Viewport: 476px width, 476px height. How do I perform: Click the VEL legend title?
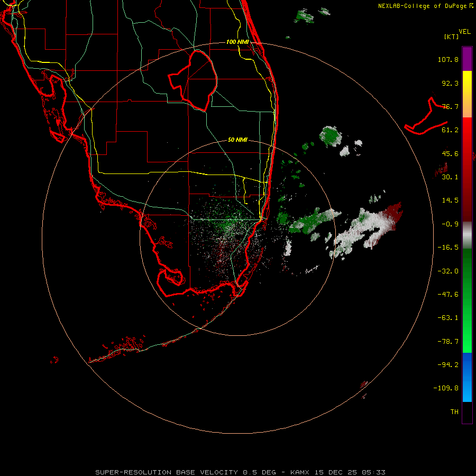pos(464,32)
